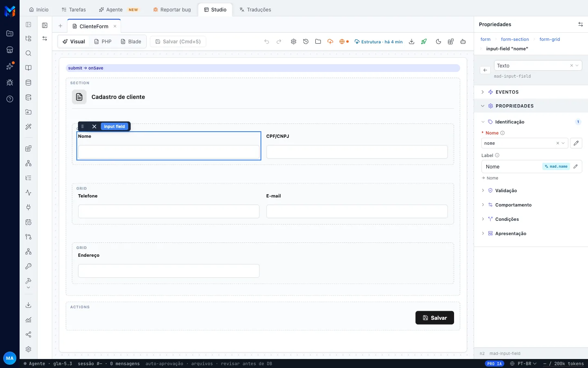
Task: Toggle dark mode moon icon
Action: point(439,42)
